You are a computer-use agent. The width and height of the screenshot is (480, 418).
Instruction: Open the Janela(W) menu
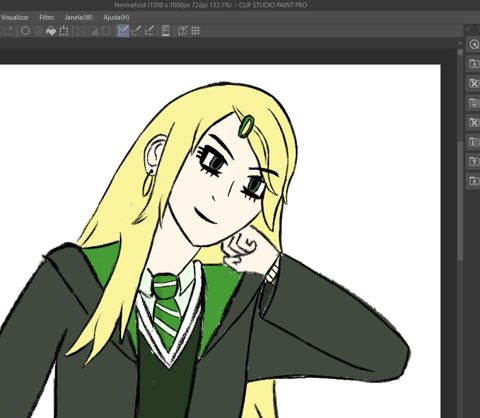(79, 17)
